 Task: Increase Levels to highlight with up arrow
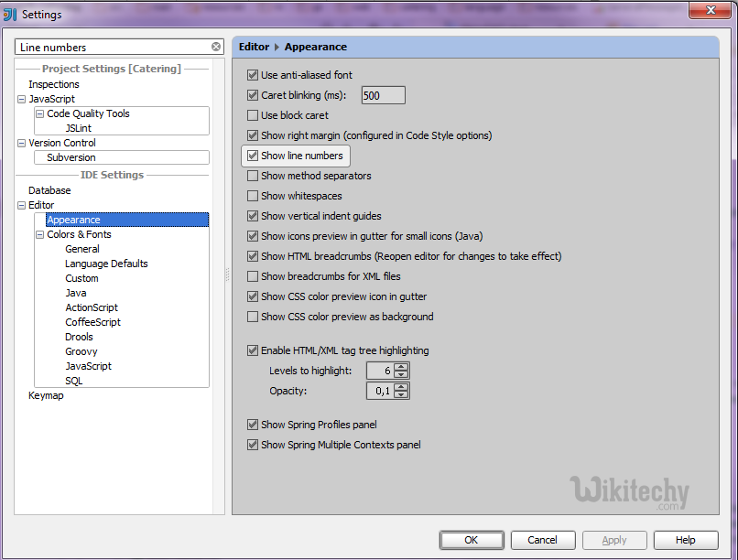pyautogui.click(x=401, y=367)
